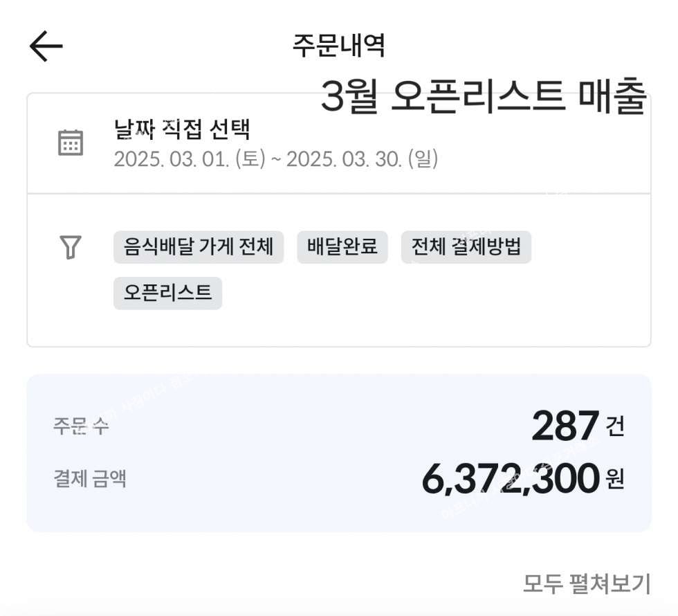Image resolution: width=678 pixels, height=616 pixels.
Task: Select the 배달완료 filter chip
Action: click(342, 247)
